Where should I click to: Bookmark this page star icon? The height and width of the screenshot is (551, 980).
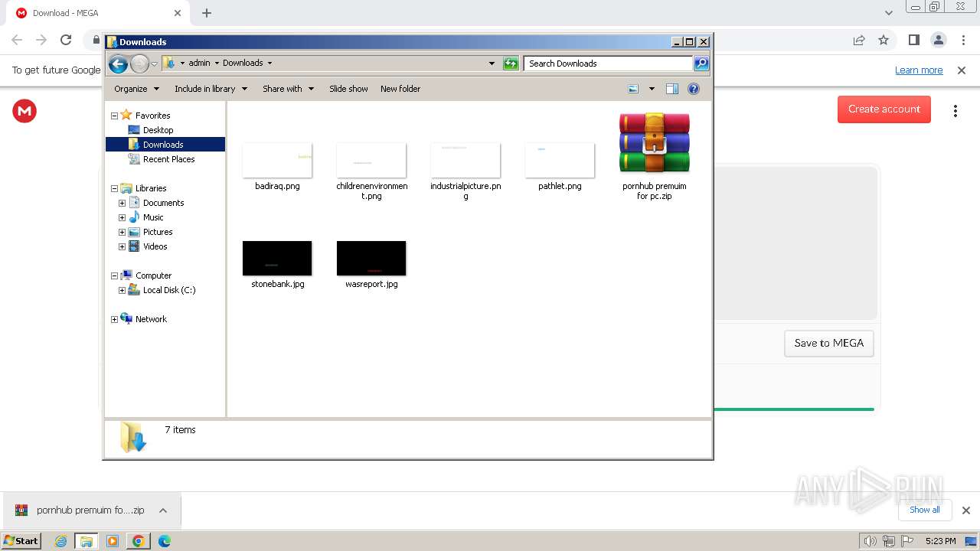tap(884, 40)
